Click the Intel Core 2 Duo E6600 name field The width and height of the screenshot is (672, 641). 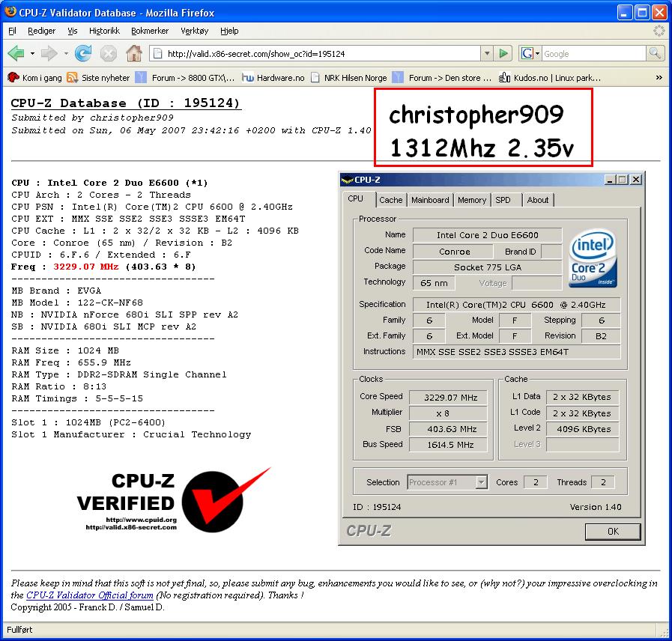487,235
